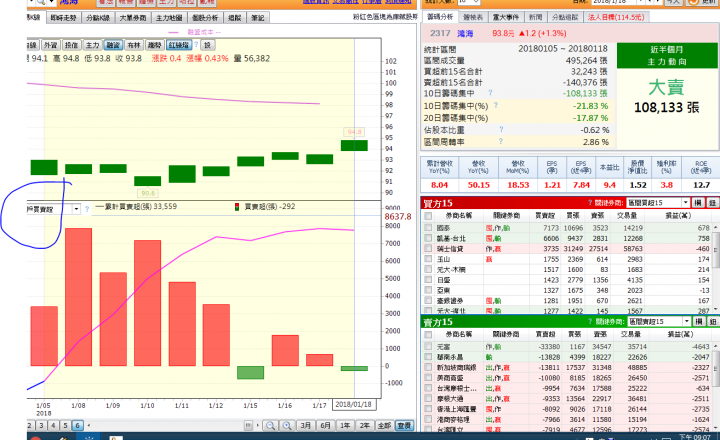Toggle 融資 overlay button

click(113, 45)
